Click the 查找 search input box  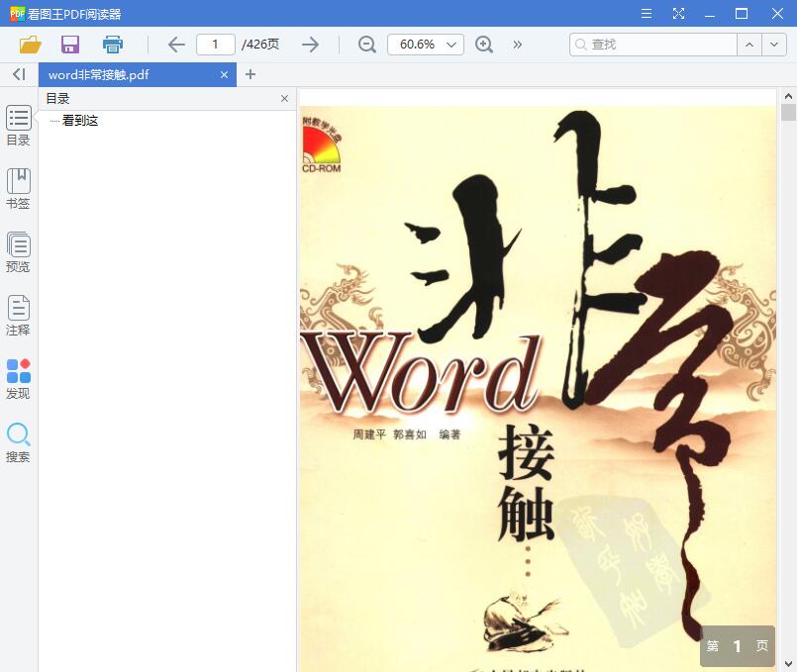point(653,45)
